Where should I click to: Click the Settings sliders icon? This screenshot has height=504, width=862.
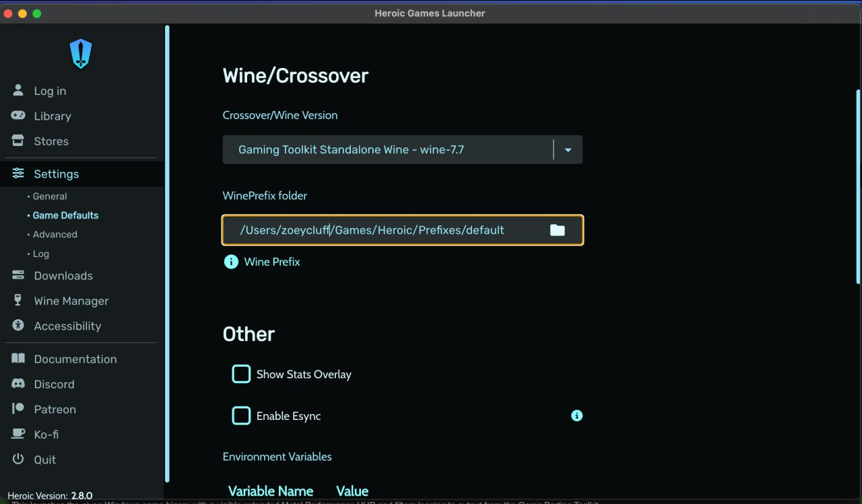(x=18, y=174)
